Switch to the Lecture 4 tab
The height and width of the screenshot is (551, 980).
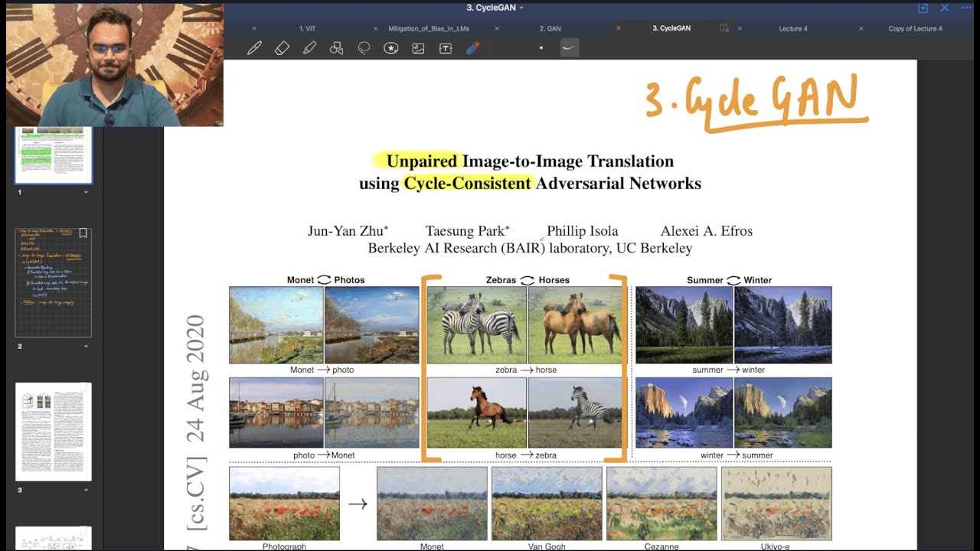pyautogui.click(x=793, y=28)
